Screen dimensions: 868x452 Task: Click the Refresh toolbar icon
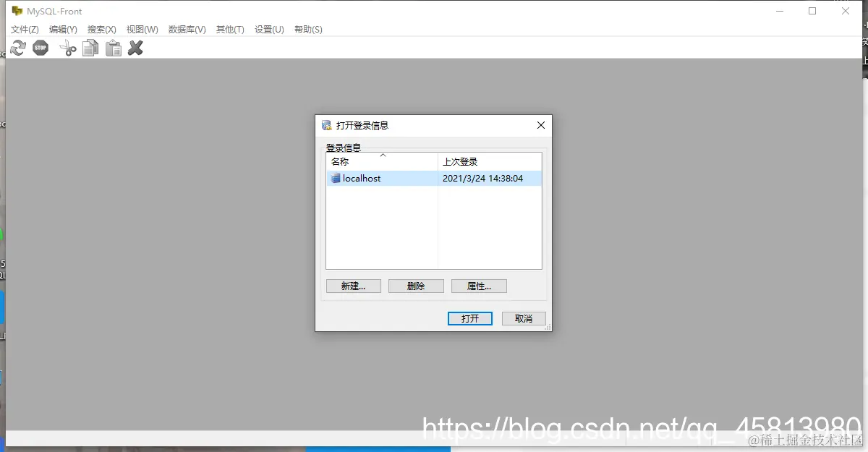click(17, 47)
